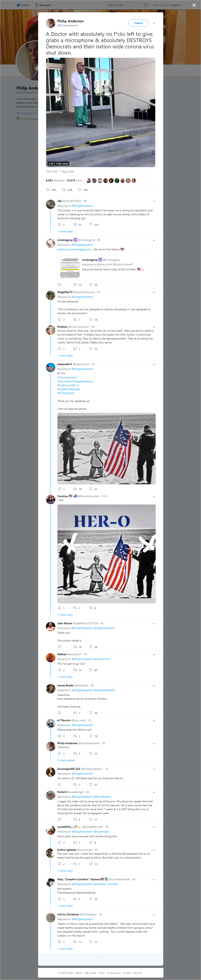Viewport: 201px width, 980px height.
Task: Follow Philip Anderson
Action: [x=138, y=23]
